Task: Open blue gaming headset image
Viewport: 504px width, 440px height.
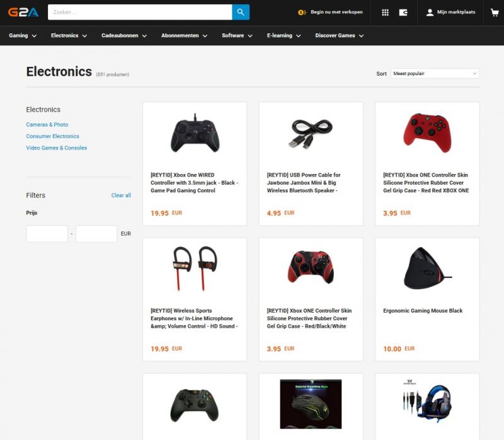Action: [427, 402]
